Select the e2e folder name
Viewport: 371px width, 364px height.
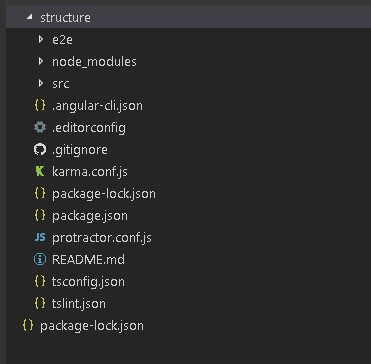click(x=62, y=40)
